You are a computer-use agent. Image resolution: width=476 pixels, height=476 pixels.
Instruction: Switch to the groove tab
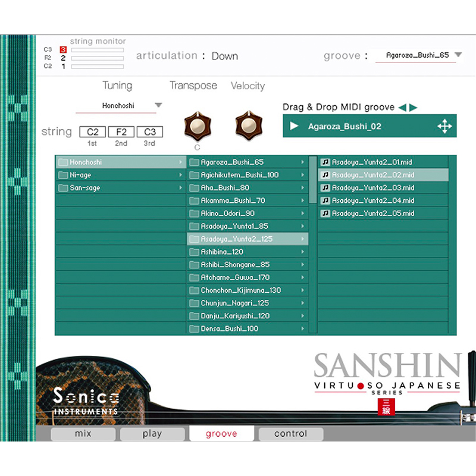(x=221, y=434)
